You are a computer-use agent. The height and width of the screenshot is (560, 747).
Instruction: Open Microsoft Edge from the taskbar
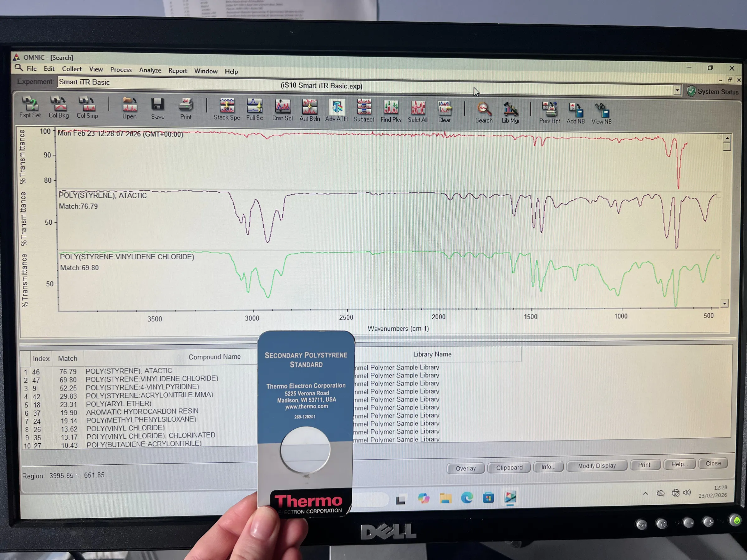[467, 497]
